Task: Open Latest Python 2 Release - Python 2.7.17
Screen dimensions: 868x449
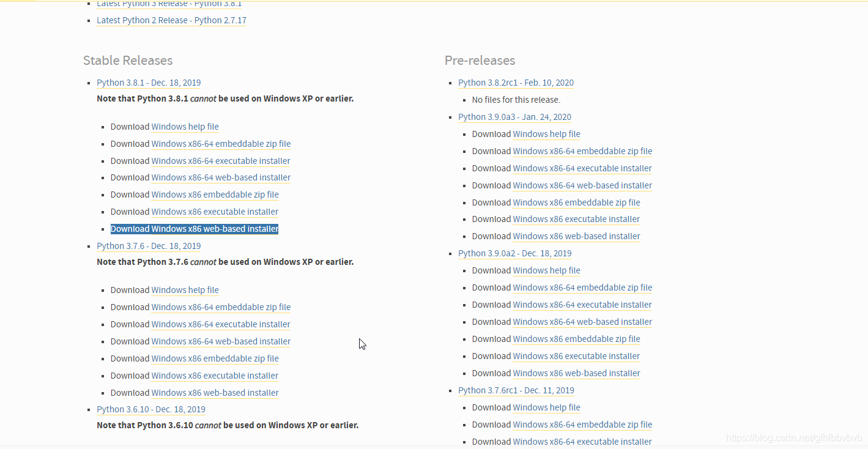Action: pos(171,20)
